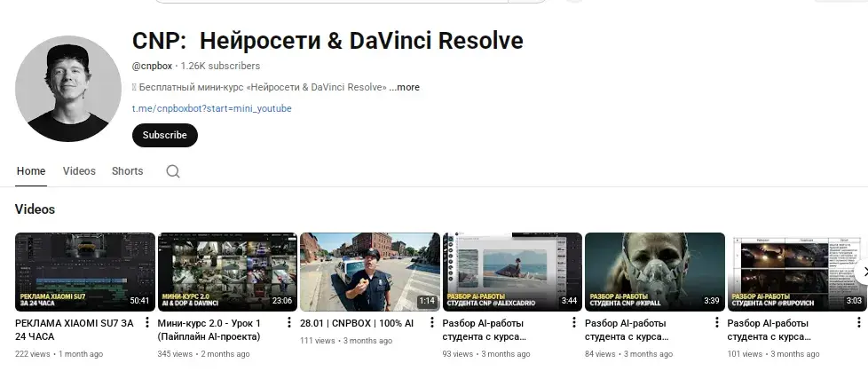The image size is (868, 371).
Task: Open the t.me/cnpboxbot link
Action: point(211,108)
